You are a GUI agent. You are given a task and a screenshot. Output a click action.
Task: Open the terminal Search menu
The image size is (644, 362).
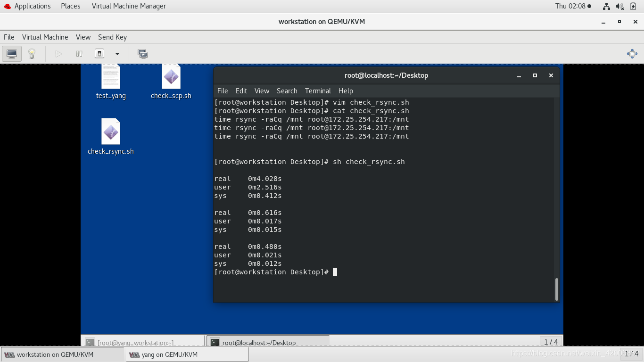coord(287,91)
